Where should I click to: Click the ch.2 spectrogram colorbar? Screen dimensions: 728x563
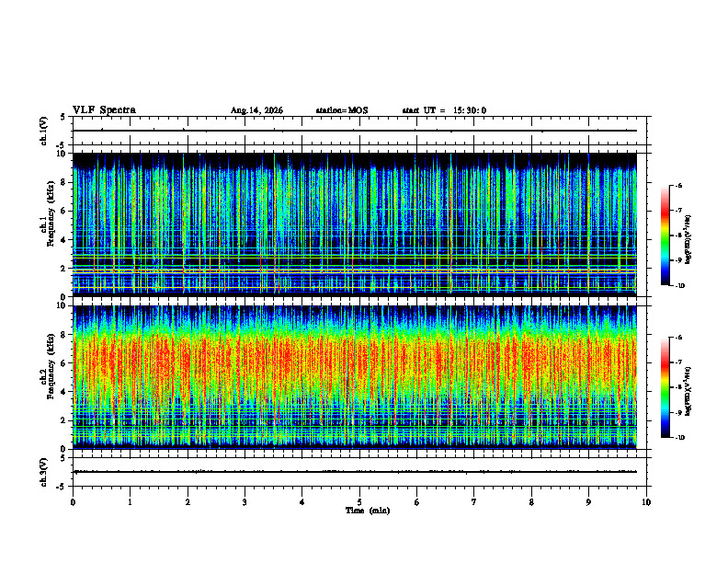tap(665, 387)
